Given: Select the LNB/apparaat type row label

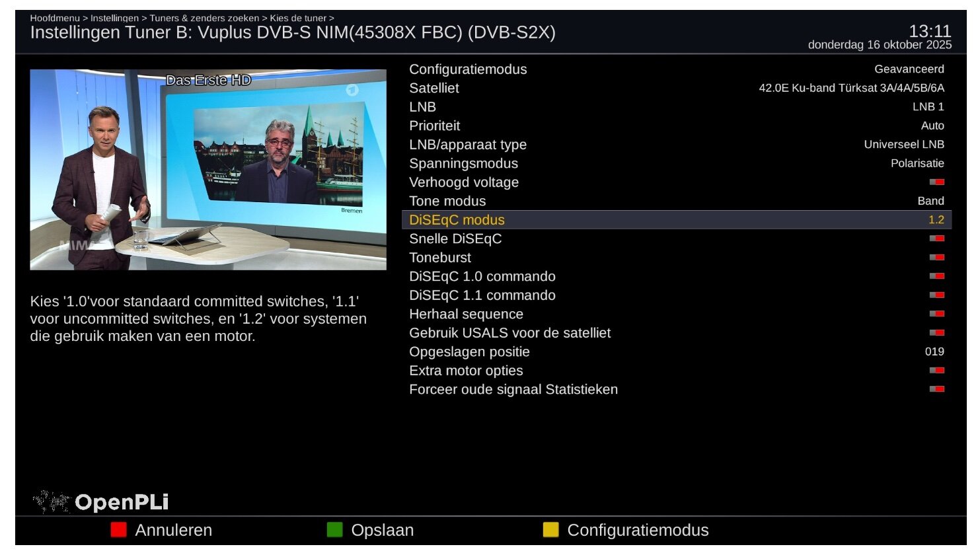Looking at the screenshot, I should 468,144.
